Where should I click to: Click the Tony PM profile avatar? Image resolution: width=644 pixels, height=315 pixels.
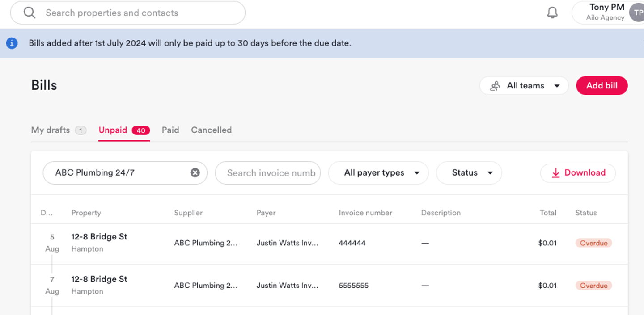tap(637, 13)
